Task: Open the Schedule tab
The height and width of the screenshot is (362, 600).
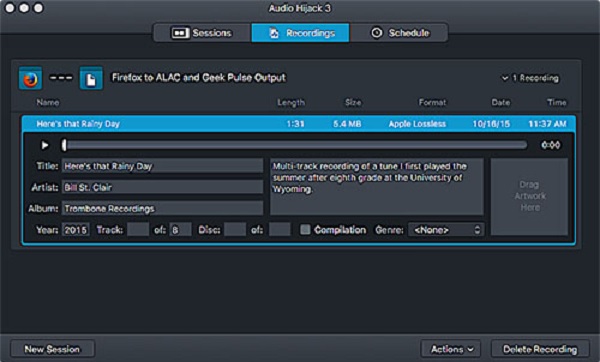Action: pos(398,33)
